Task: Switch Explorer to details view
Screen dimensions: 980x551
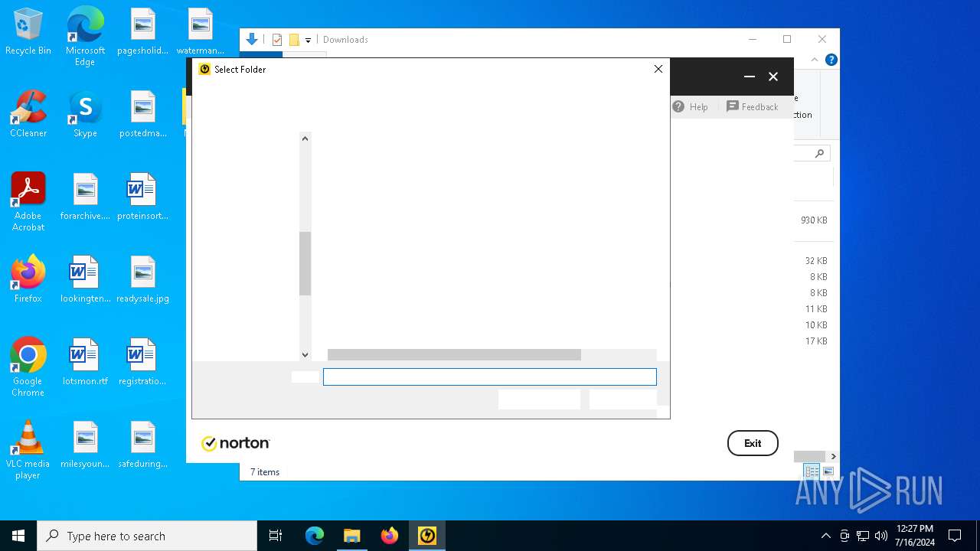Action: click(812, 472)
